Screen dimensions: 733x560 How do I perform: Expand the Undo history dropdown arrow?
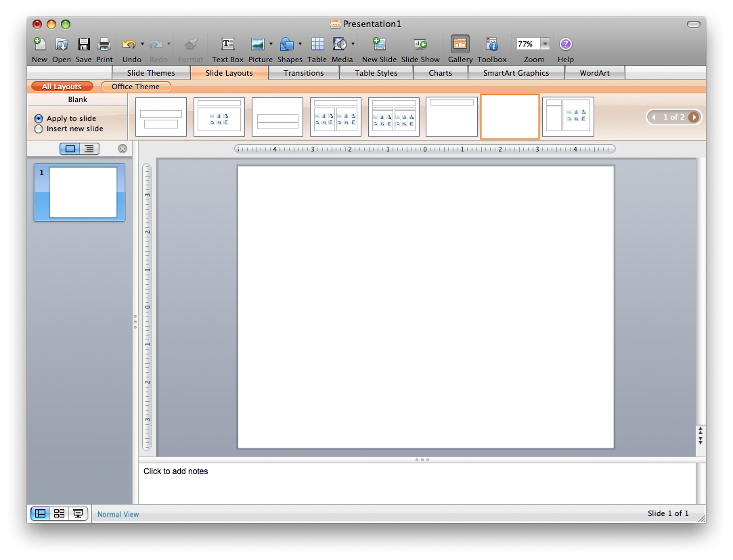coord(142,45)
